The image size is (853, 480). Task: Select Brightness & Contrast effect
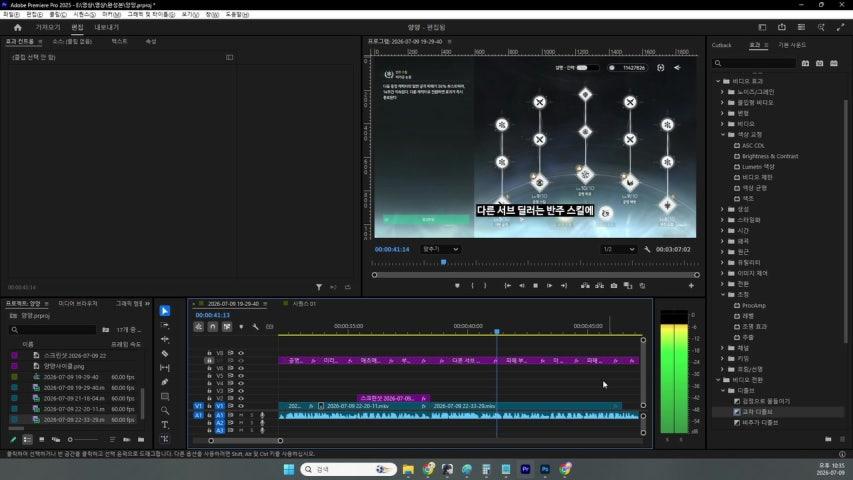(770, 156)
